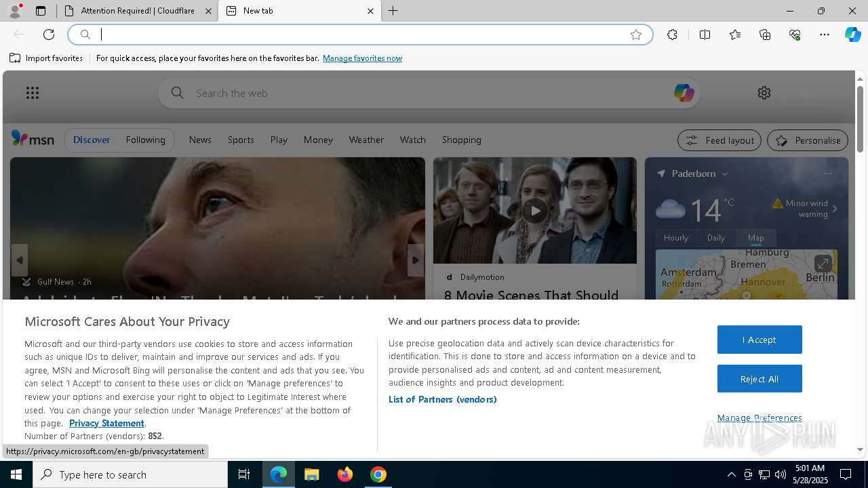Click the Search the web box

[x=429, y=93]
